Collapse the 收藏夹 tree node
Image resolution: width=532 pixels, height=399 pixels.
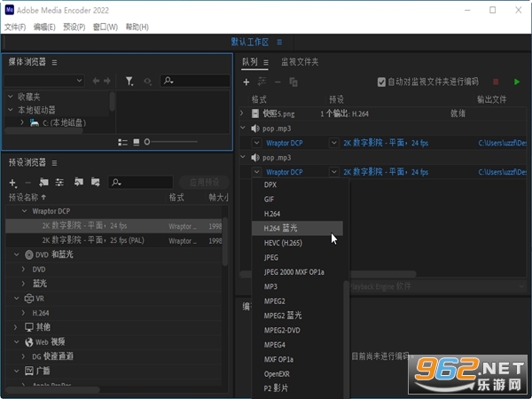11,97
